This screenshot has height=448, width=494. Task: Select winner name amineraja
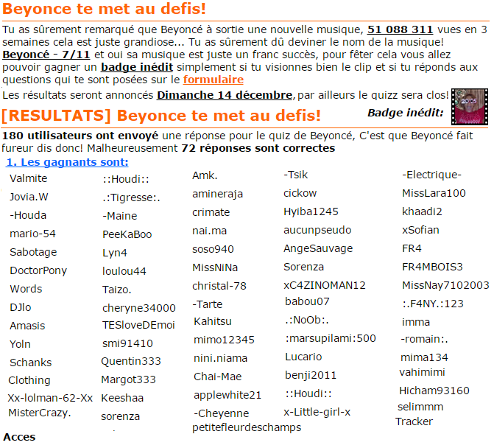[218, 194]
